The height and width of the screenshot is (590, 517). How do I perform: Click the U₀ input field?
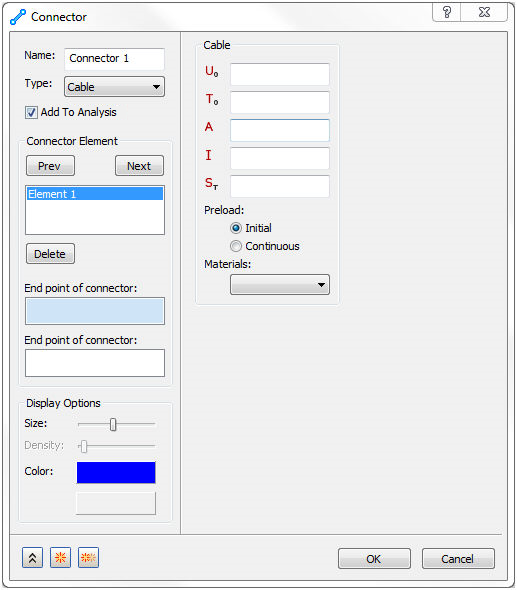click(x=280, y=74)
